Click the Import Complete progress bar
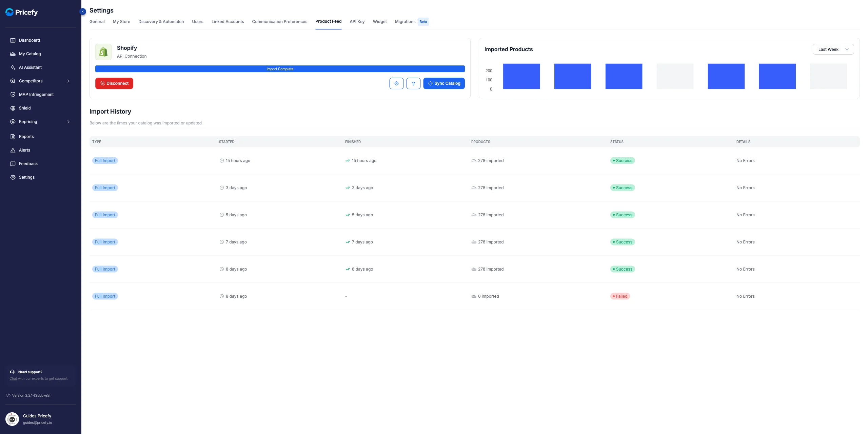The height and width of the screenshot is (434, 868). (x=280, y=69)
